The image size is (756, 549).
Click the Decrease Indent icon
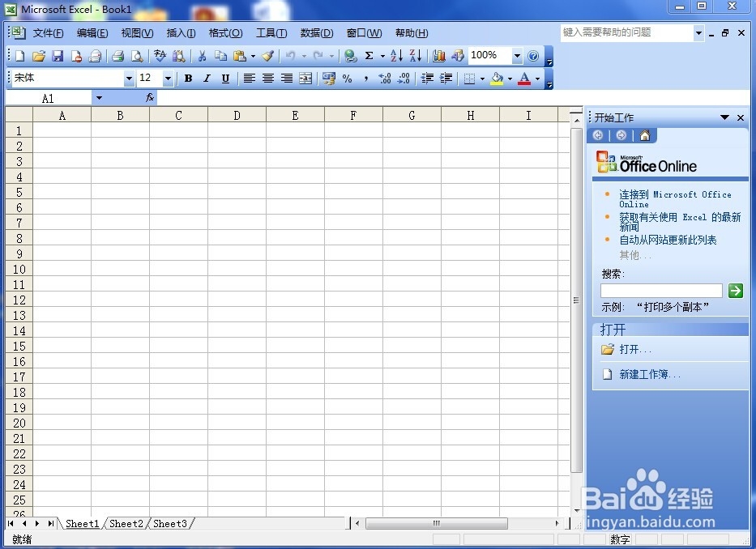click(x=427, y=78)
